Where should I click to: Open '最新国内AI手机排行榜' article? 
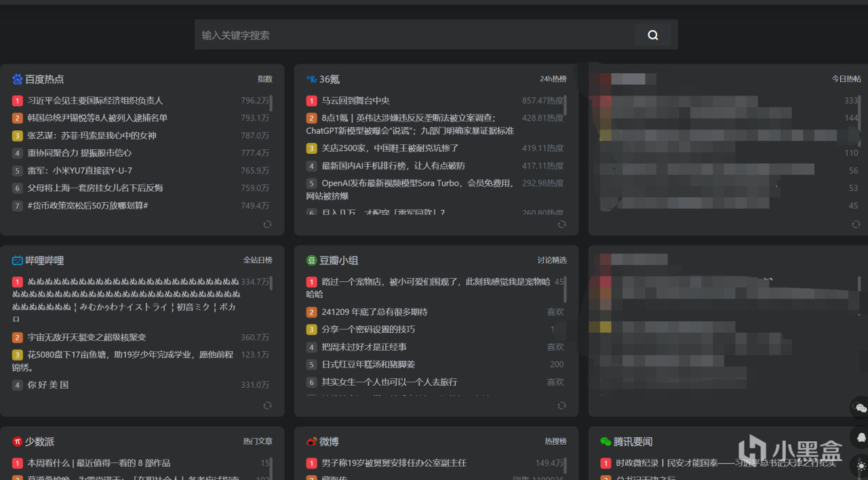tap(393, 165)
